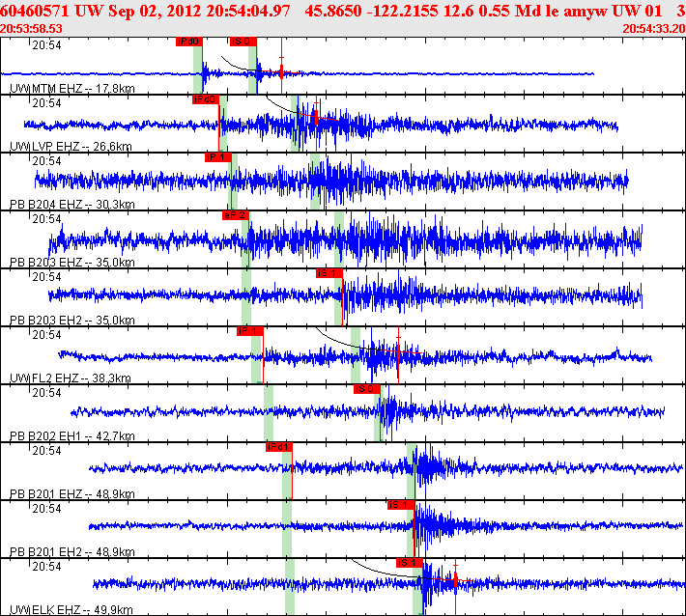686x616 pixels.
Task: Select the iP 1 pick flag on UW FL2 trace
Action: [x=250, y=331]
